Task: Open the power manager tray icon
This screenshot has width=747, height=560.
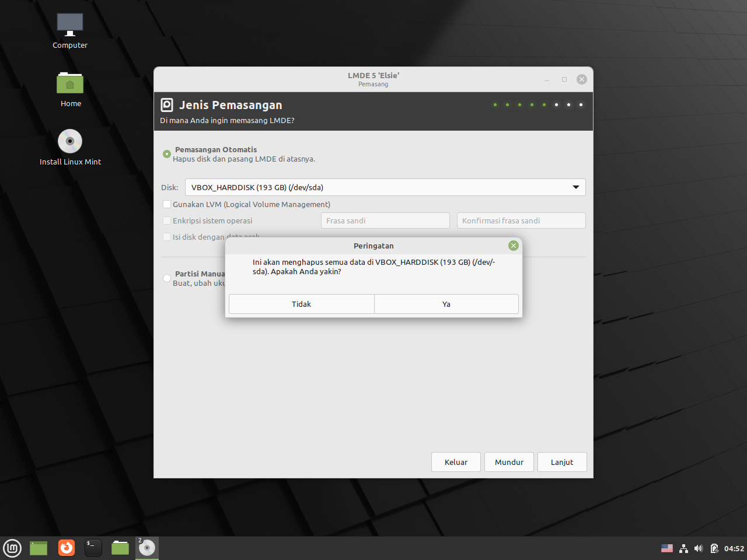Action: [x=714, y=548]
